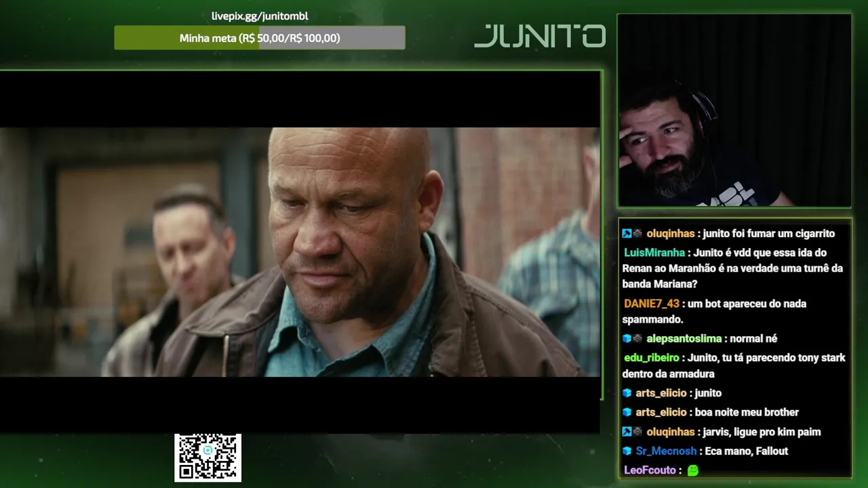Select the edu_ribeiro username in chat
Screen dimensions: 868x488
point(651,358)
